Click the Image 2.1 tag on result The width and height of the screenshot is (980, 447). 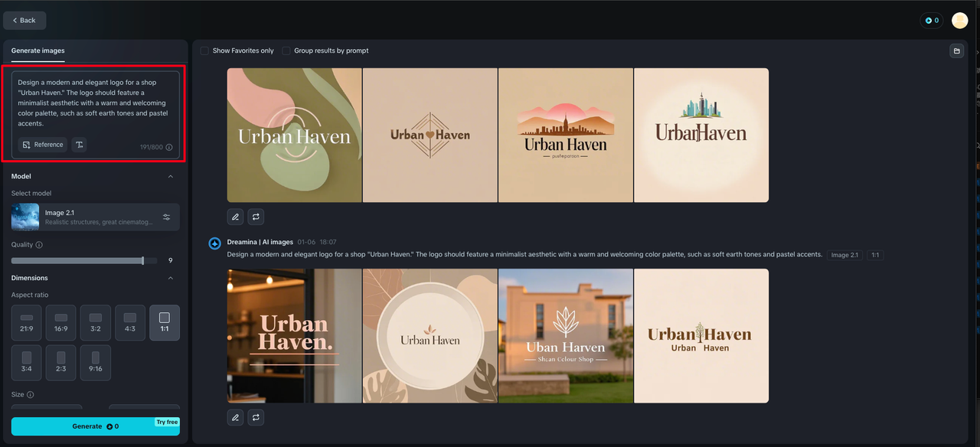844,255
